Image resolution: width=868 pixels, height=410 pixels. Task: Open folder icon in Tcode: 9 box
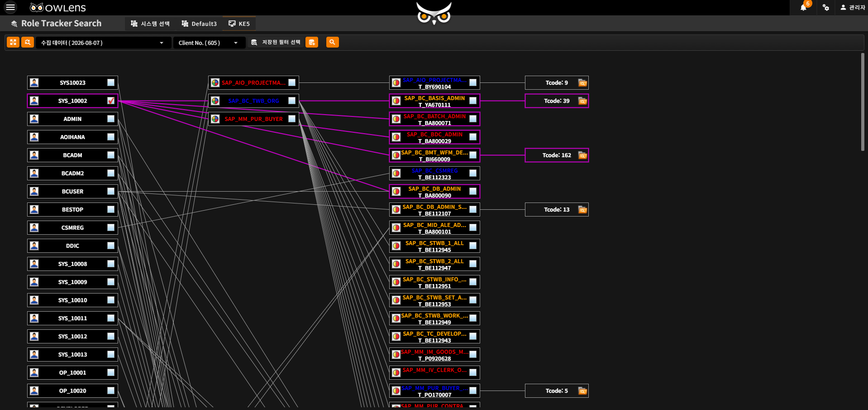(x=582, y=83)
